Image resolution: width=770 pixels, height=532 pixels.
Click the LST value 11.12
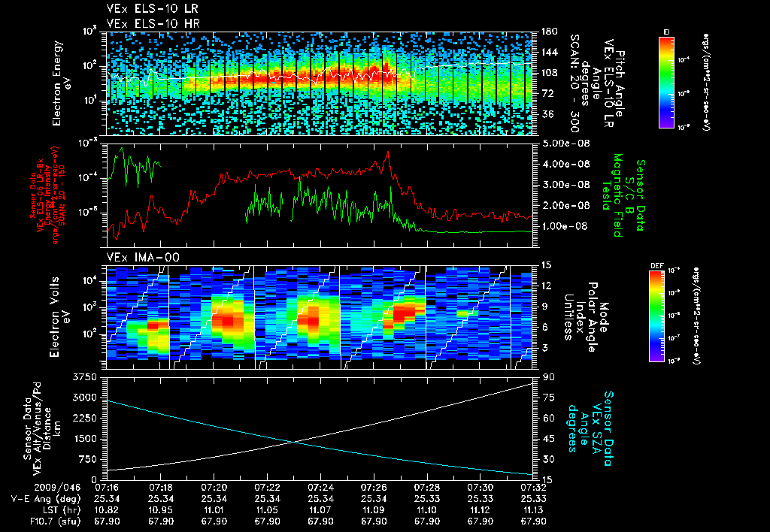pos(480,510)
